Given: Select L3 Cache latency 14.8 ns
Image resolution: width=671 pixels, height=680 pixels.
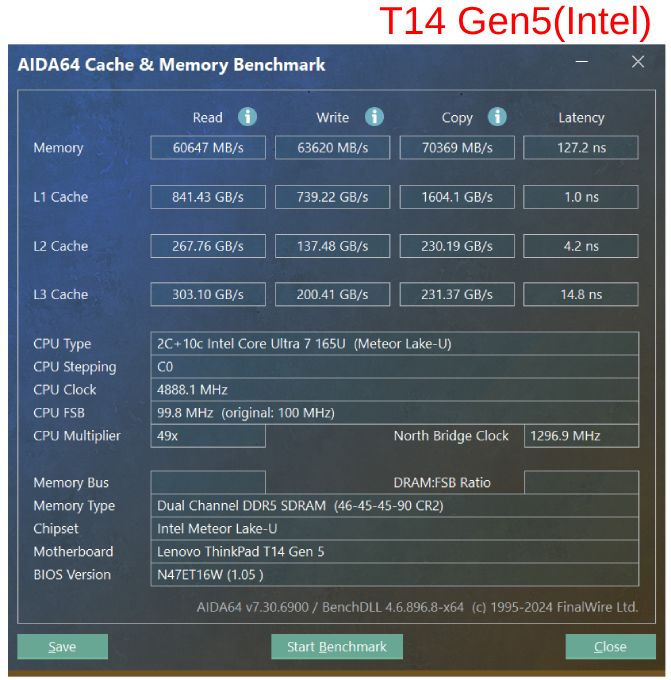Looking at the screenshot, I should click(581, 294).
